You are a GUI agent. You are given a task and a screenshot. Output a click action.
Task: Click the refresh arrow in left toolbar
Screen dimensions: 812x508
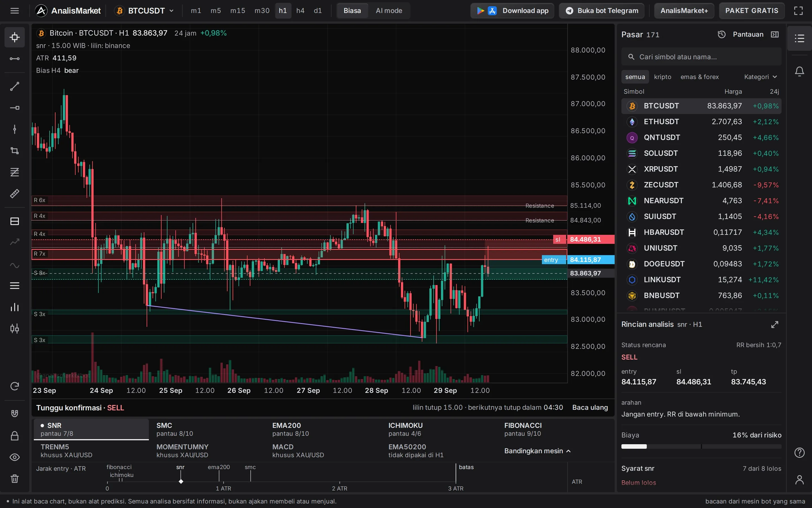(x=14, y=386)
